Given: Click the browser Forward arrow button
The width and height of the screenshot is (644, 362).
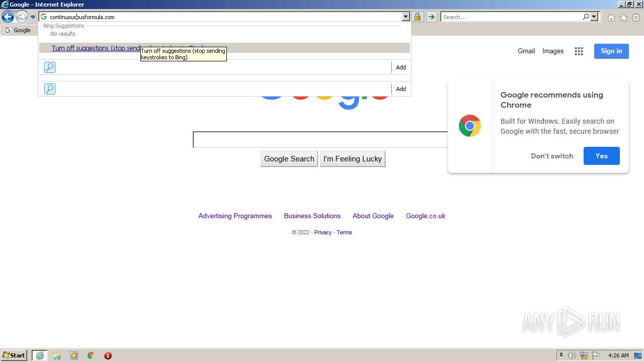Looking at the screenshot, I should click(x=21, y=17).
